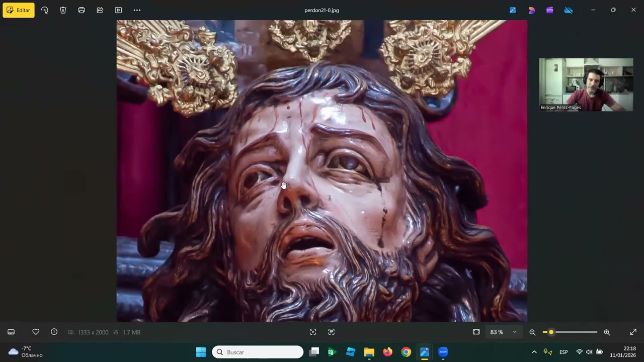644x362 pixels.
Task: Open the 83 % zoom dropdown
Action: coord(504,332)
